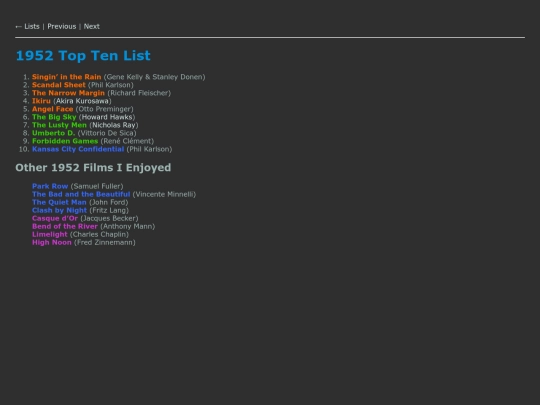Click the Kansas City Confidential link
This screenshot has width=540, height=405.
pyautogui.click(x=78, y=149)
